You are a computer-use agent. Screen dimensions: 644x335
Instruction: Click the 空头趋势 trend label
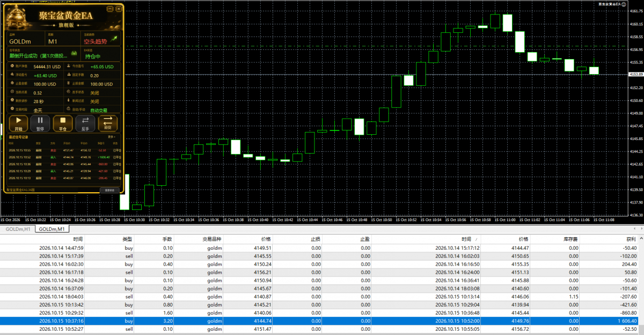coord(95,41)
